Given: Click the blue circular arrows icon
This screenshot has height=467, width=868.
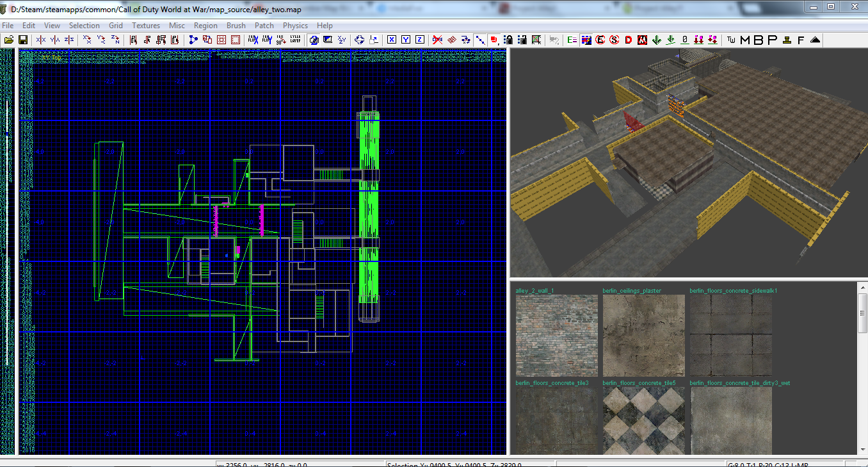Looking at the screenshot, I should (359, 40).
